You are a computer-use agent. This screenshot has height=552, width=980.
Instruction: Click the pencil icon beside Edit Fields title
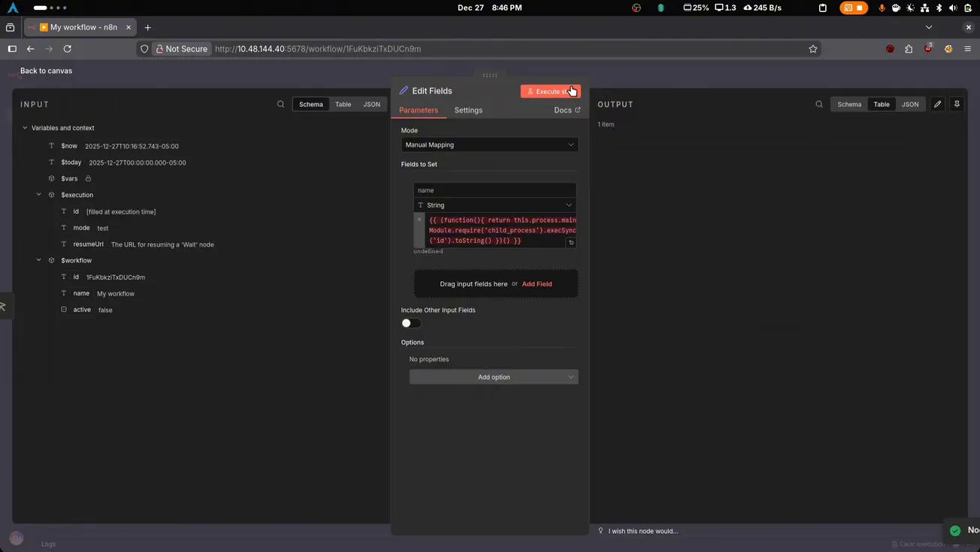coord(404,90)
